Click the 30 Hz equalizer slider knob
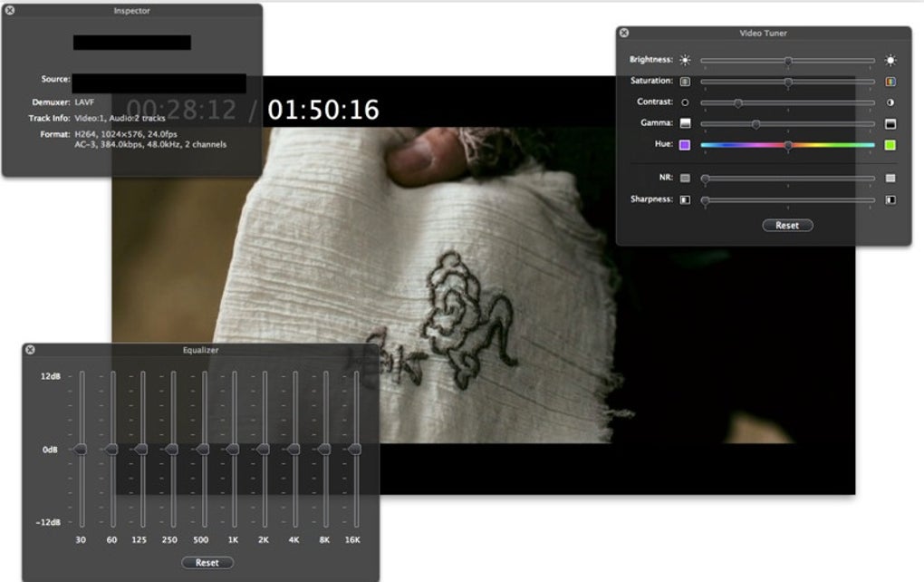Viewport: 924px width, 582px height. tap(81, 450)
